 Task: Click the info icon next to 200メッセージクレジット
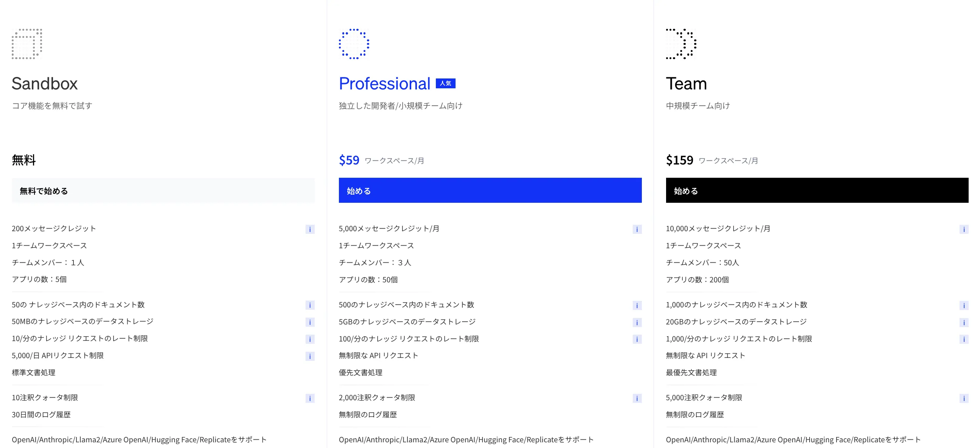(310, 230)
